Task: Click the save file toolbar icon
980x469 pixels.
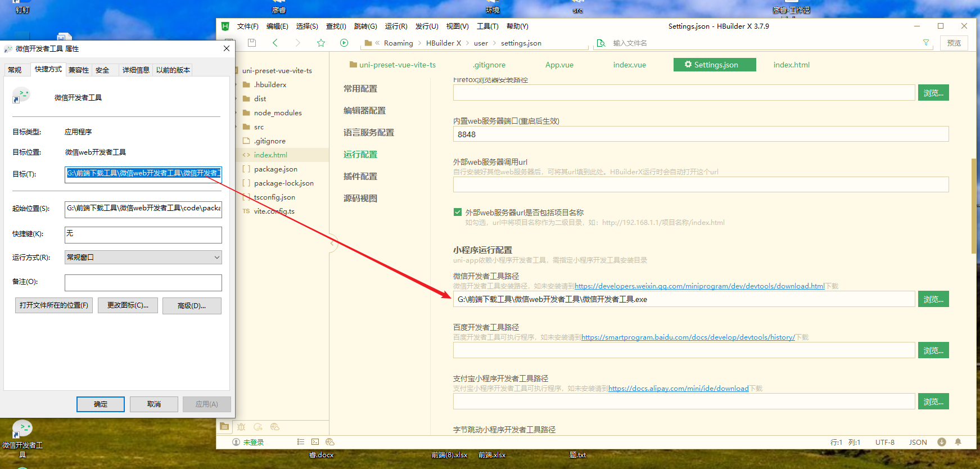Action: point(252,43)
